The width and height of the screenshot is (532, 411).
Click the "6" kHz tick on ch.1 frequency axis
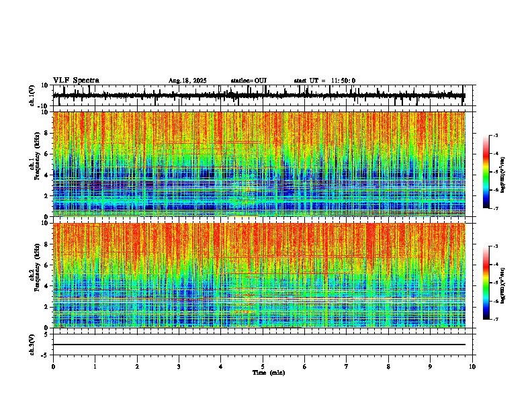[x=47, y=154]
